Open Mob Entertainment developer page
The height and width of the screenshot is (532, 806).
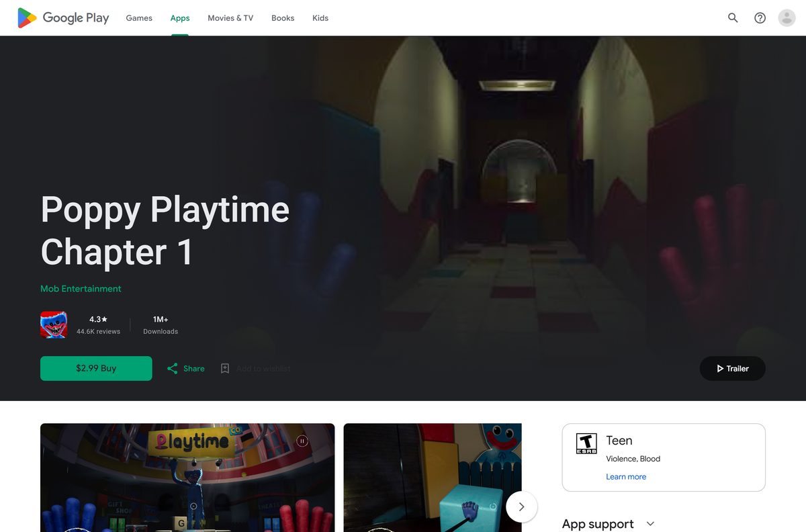point(81,289)
